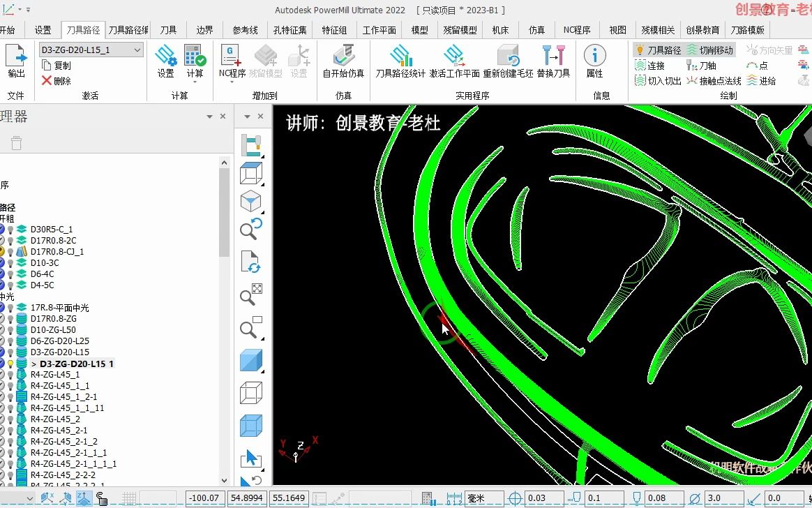
Task: Open the active toolpath D3-ZG-D20-L15_1 dropdown
Action: click(137, 50)
